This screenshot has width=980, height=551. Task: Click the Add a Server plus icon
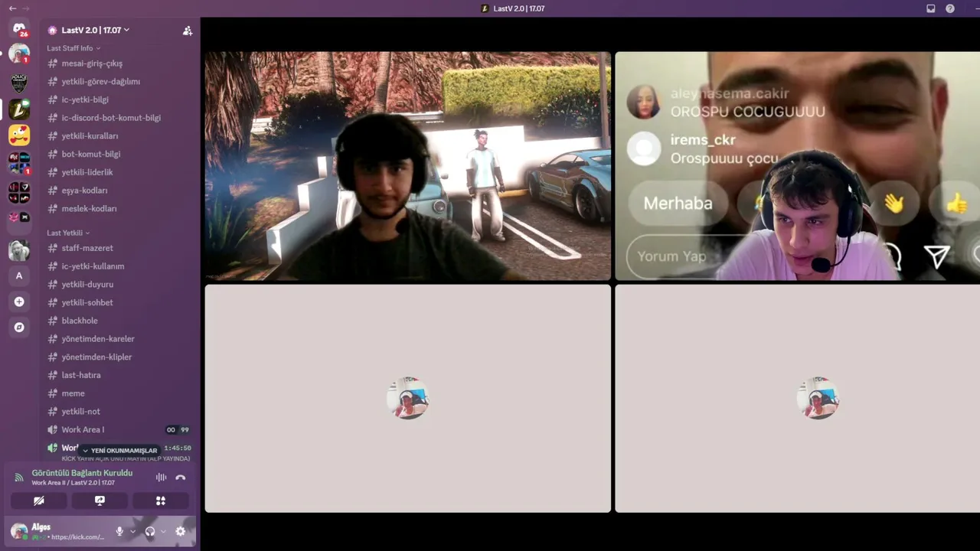click(x=19, y=302)
